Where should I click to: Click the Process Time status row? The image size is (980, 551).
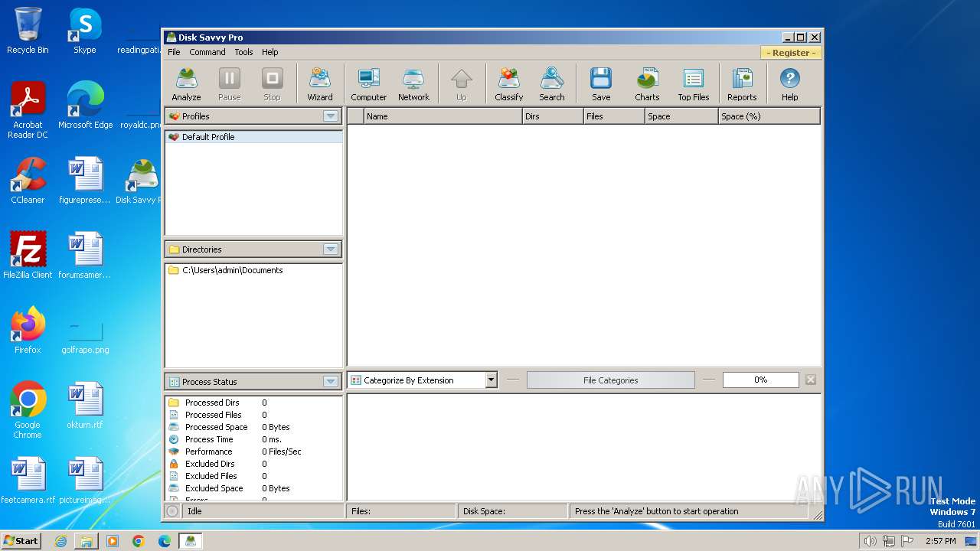click(x=253, y=439)
